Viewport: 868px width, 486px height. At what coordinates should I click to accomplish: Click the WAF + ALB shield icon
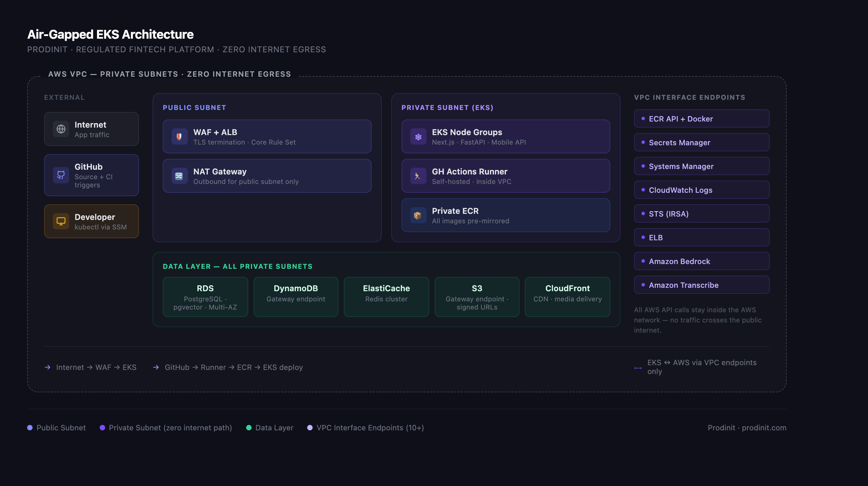[179, 136]
